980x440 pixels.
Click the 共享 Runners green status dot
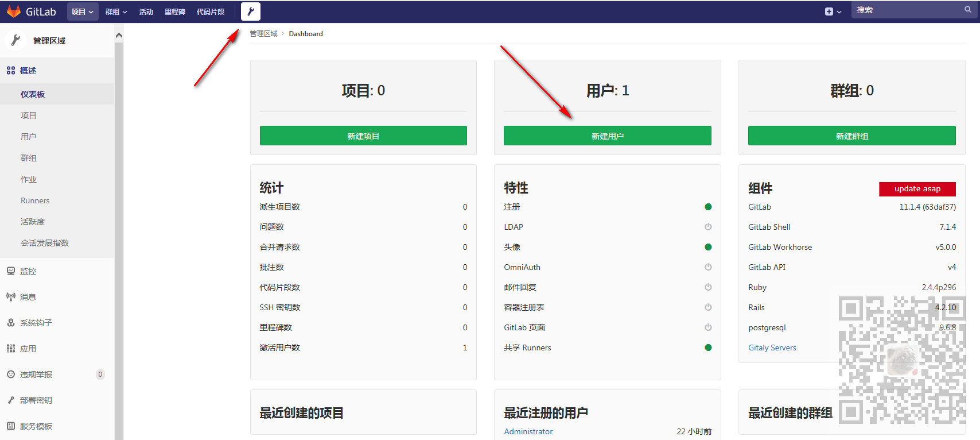point(708,348)
